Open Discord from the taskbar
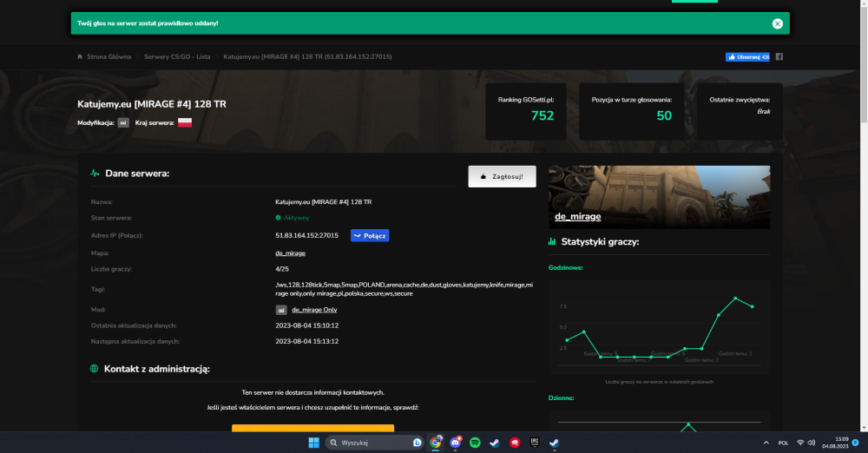Viewport: 868px width, 453px height. pyautogui.click(x=456, y=443)
